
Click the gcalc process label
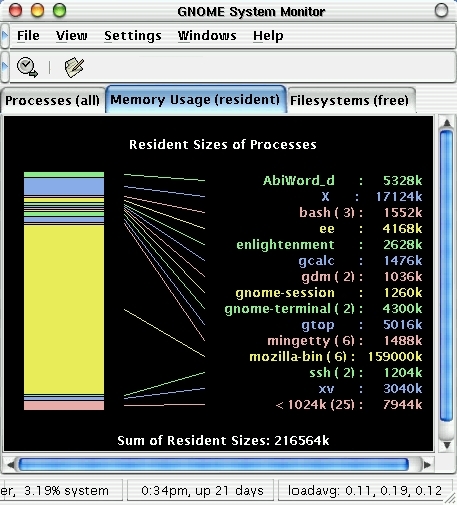(x=316, y=261)
